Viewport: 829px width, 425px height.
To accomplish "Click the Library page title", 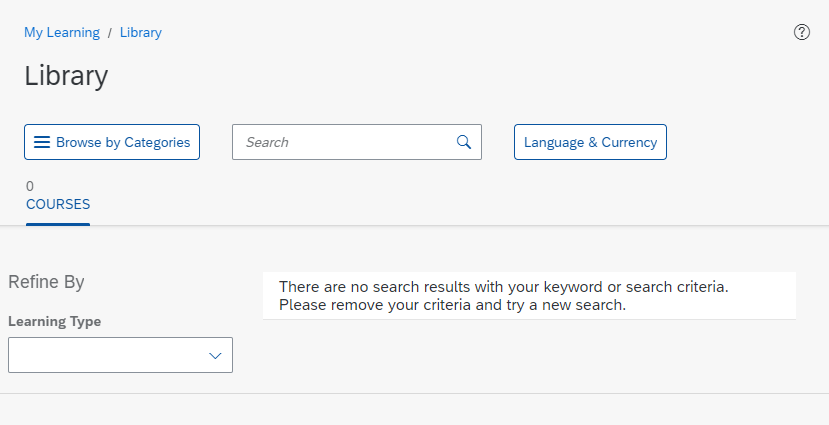I will [66, 76].
